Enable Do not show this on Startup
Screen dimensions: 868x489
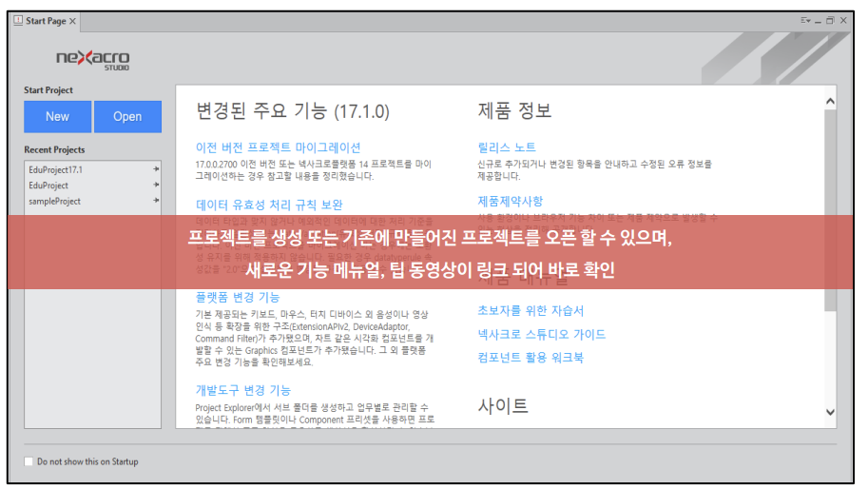tap(29, 461)
